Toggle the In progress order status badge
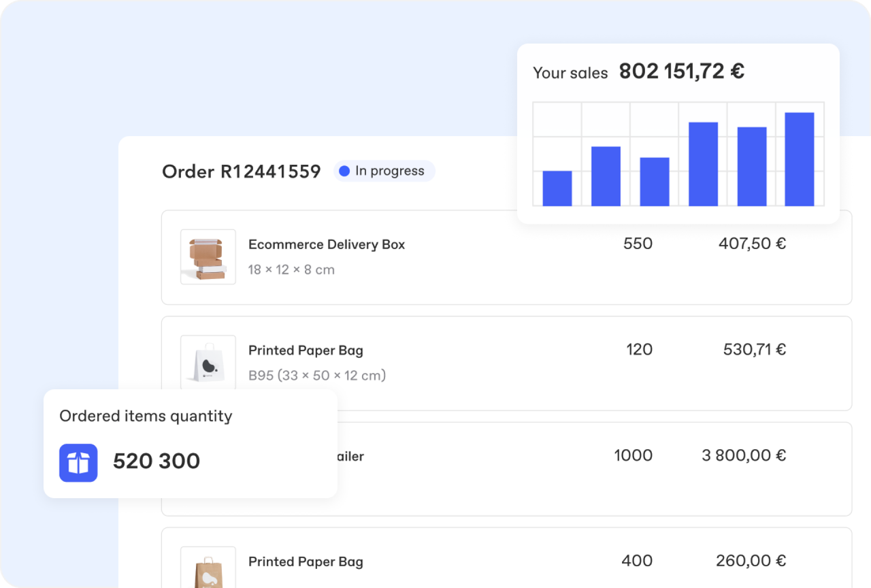 (384, 171)
